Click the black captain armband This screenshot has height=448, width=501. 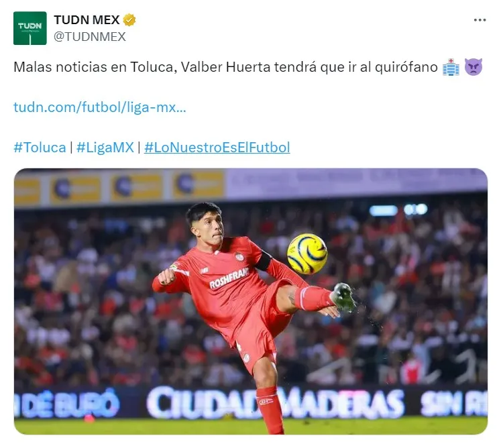(x=264, y=261)
